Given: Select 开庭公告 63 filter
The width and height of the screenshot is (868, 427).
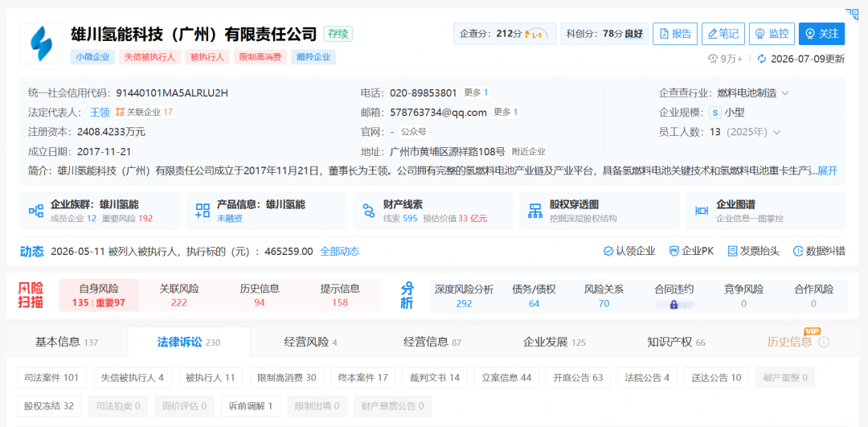Looking at the screenshot, I should (x=578, y=378).
